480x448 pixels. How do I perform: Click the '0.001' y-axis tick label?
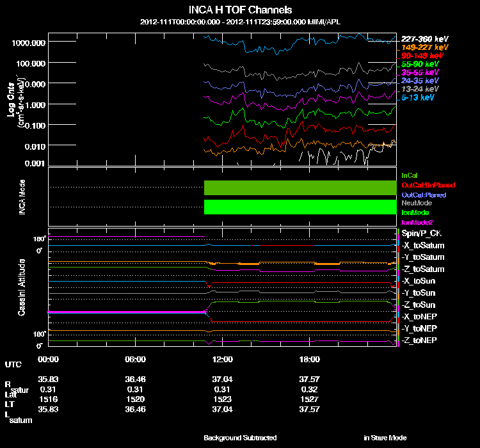[35, 163]
